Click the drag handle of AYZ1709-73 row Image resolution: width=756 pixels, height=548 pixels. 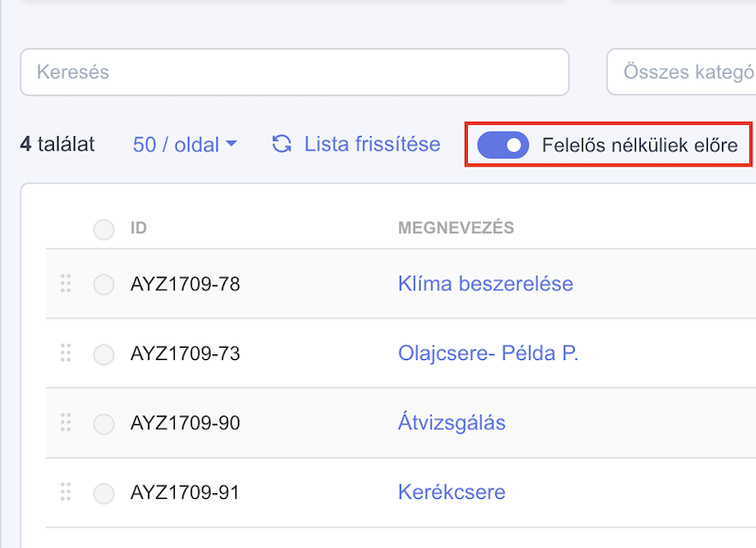coord(65,352)
